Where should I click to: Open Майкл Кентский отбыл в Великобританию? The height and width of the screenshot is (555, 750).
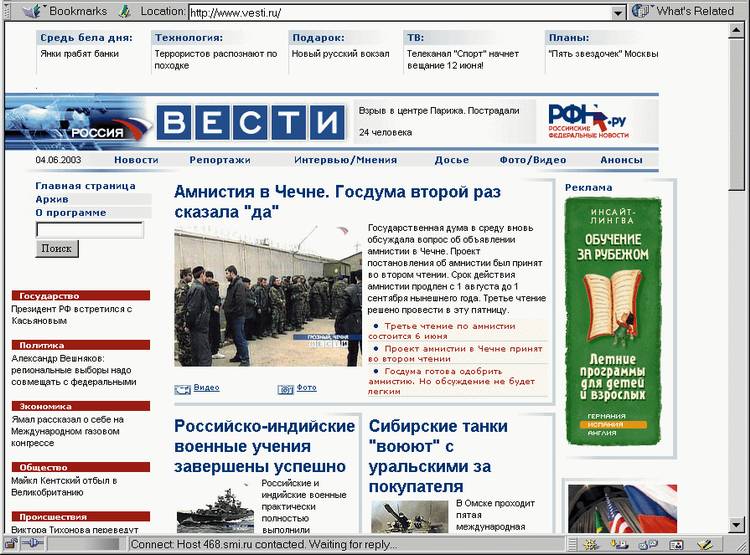coord(64,487)
